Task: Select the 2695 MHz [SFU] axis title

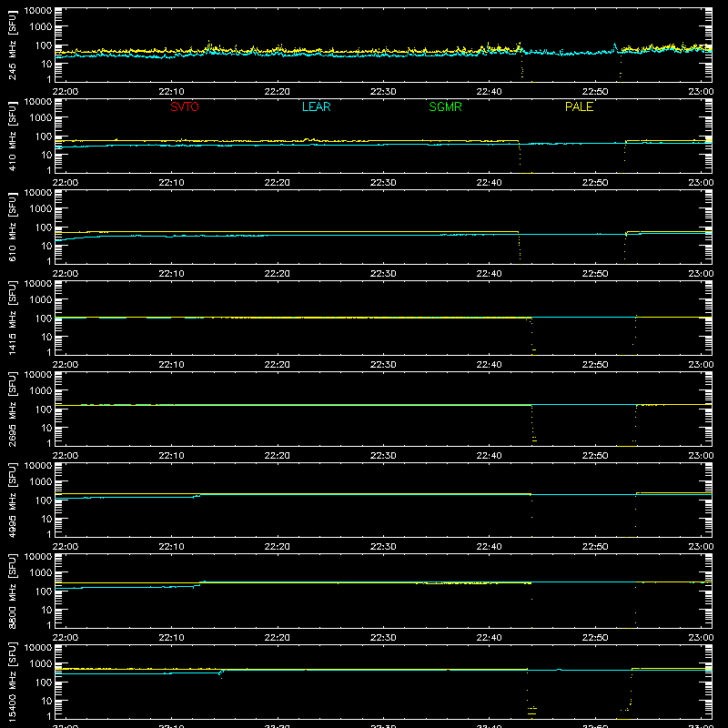Action: tap(12, 409)
